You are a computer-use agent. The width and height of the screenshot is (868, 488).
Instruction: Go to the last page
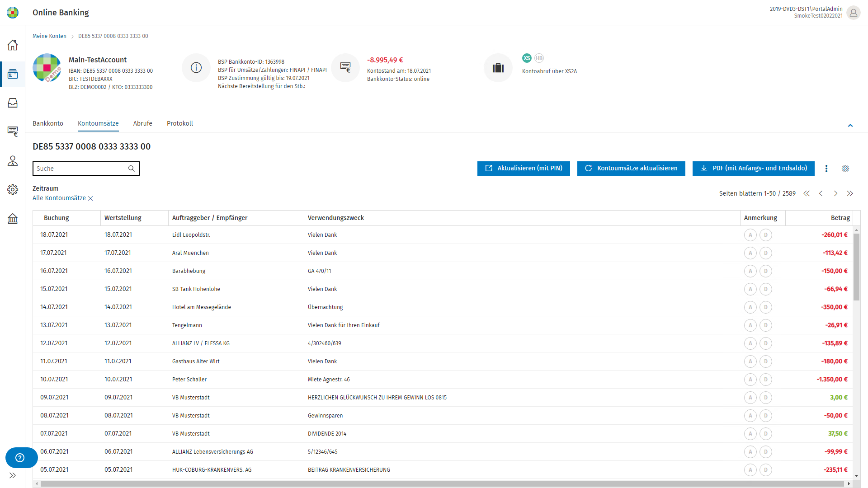(850, 193)
